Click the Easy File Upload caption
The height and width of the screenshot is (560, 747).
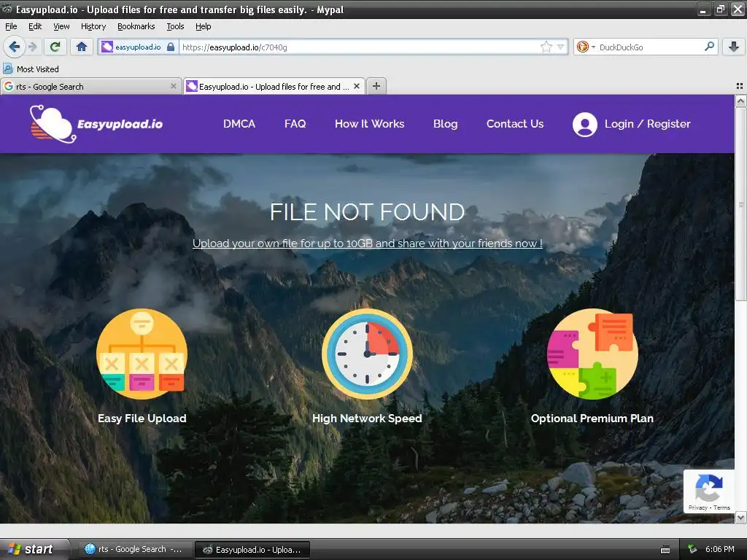pos(142,418)
